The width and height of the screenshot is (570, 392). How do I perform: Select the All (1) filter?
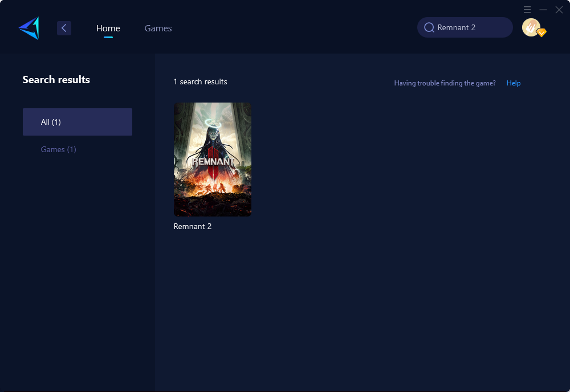coord(78,122)
